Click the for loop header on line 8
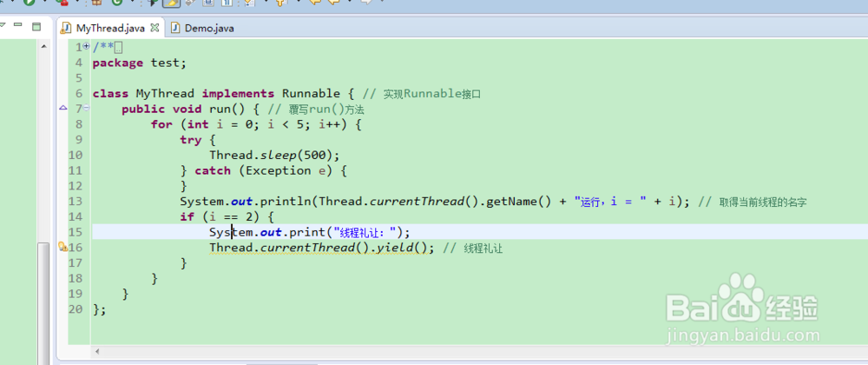This screenshot has height=365, width=868. 256,124
